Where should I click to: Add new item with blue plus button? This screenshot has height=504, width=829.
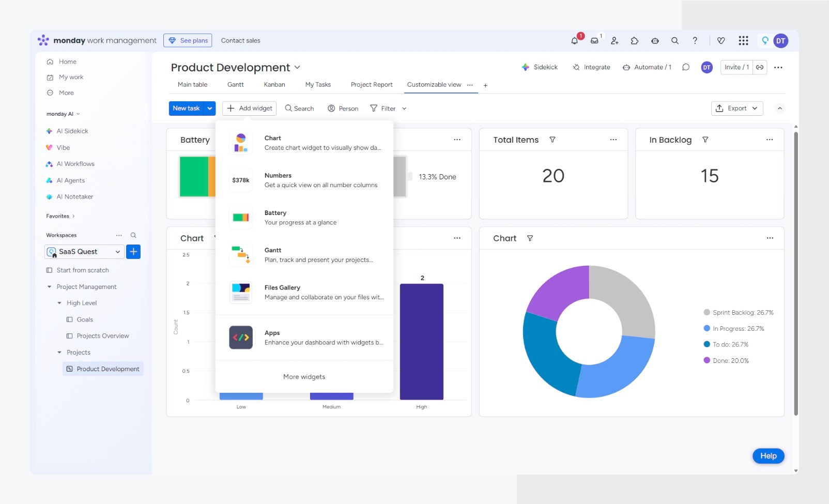click(x=133, y=252)
